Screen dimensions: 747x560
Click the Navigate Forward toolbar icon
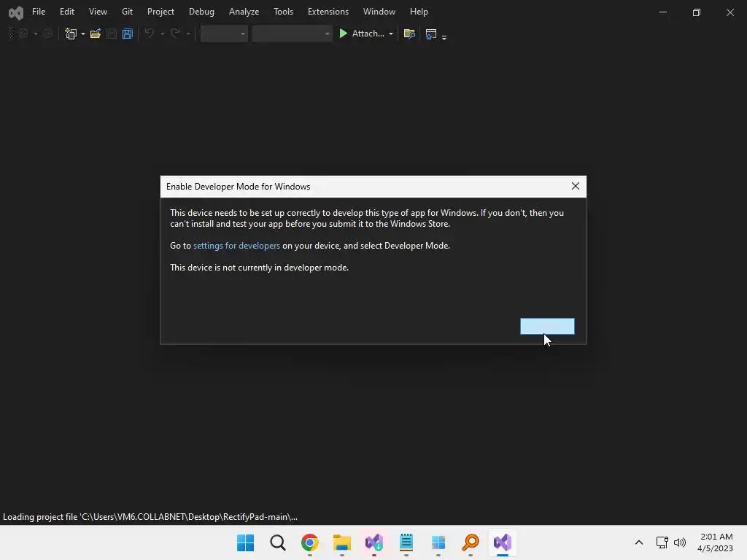(47, 34)
